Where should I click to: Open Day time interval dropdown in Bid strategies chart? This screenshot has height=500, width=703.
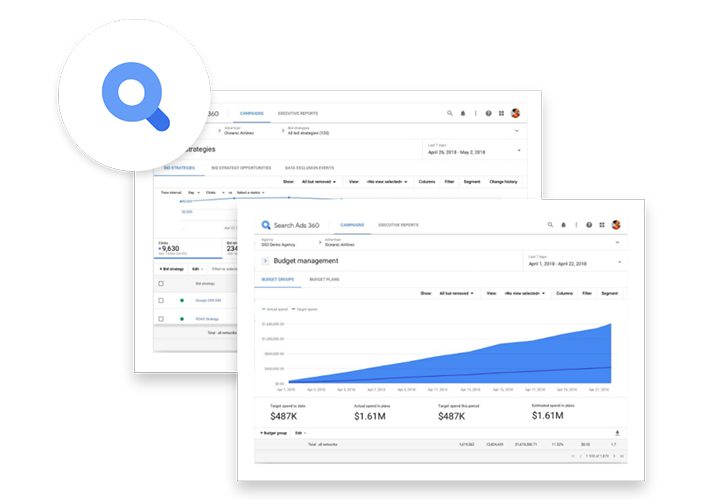pos(194,193)
